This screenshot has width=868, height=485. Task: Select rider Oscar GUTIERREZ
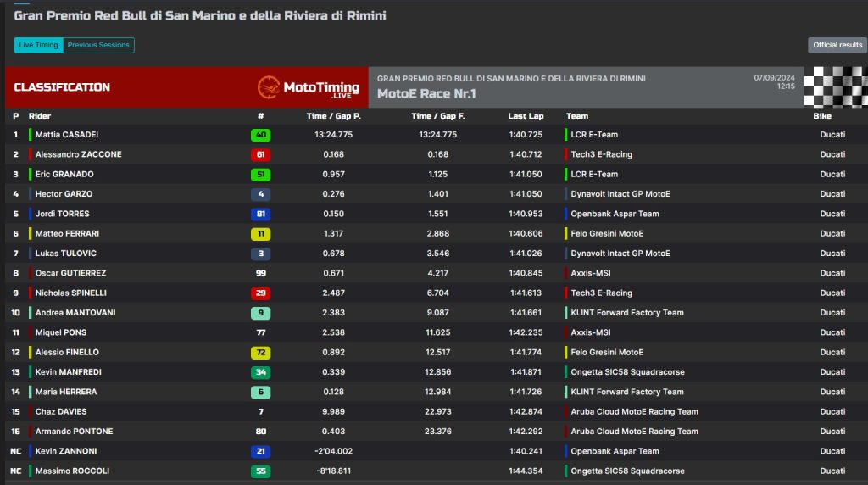pos(71,273)
